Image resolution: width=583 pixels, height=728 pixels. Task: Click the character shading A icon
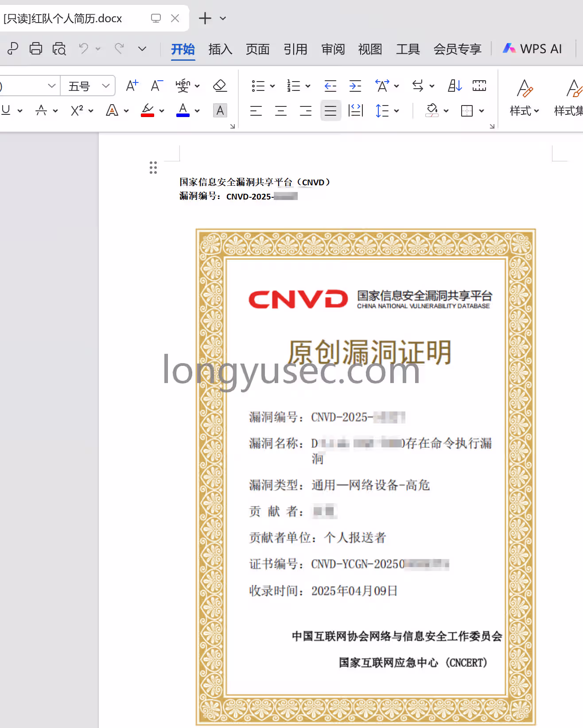tap(220, 110)
